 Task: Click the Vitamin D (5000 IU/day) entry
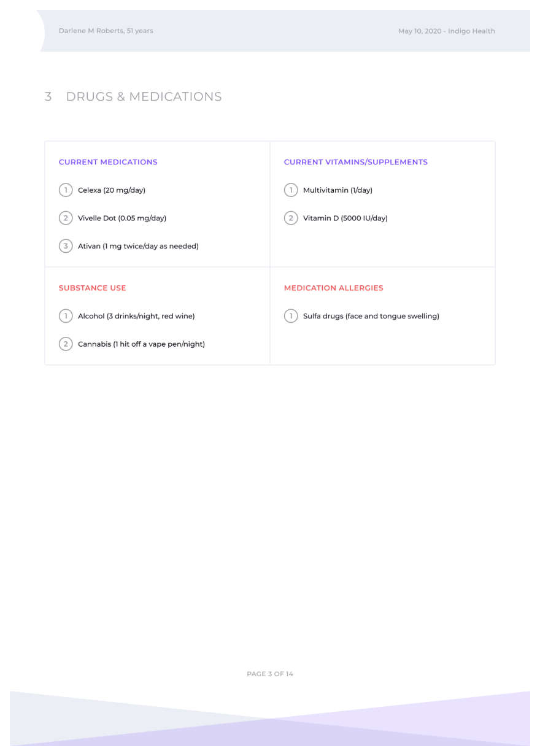coord(345,218)
